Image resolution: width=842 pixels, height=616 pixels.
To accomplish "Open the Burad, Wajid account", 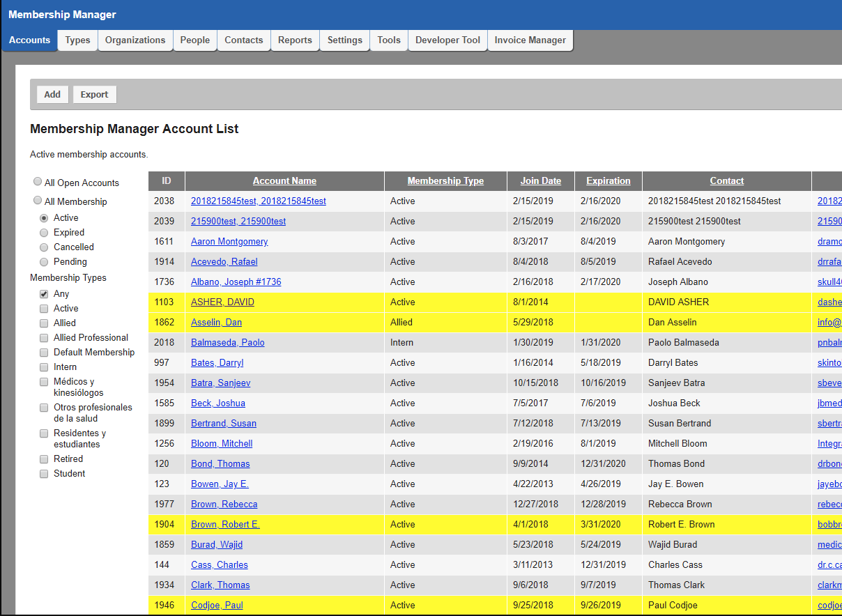I will coord(217,545).
